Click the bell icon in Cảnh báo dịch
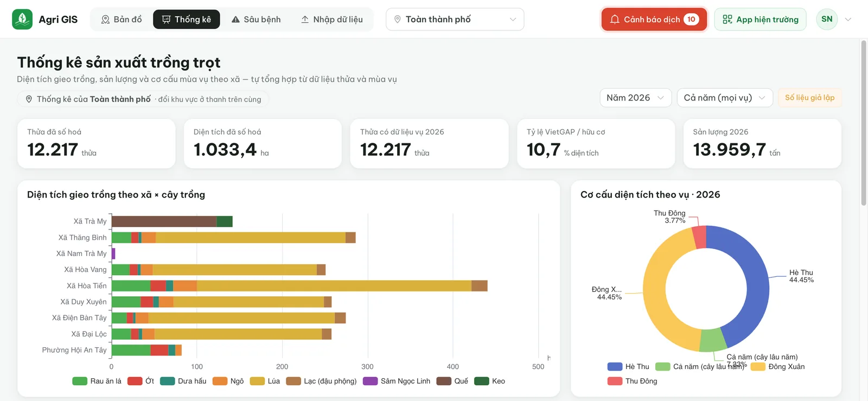The width and height of the screenshot is (868, 401). 615,20
